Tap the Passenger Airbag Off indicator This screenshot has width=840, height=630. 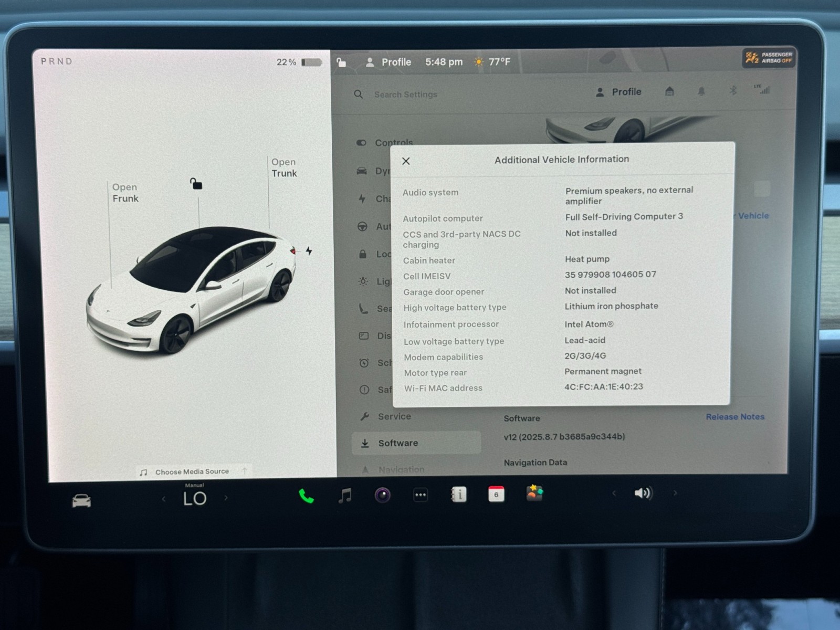pos(769,58)
